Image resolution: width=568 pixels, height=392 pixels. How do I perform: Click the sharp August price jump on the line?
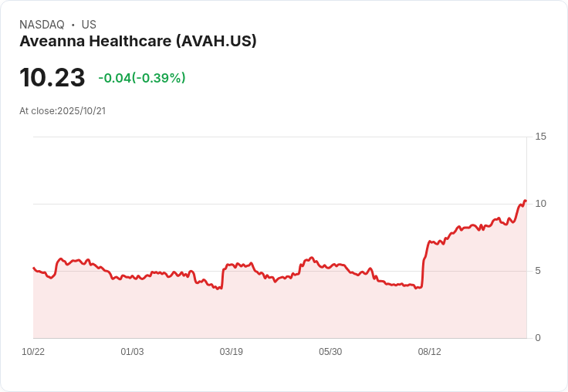[424, 262]
